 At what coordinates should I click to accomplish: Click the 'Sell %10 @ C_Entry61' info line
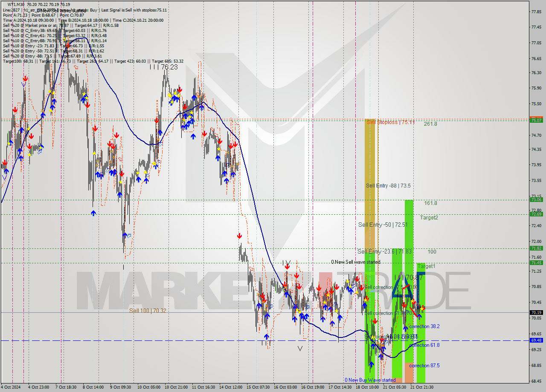(x=55, y=36)
